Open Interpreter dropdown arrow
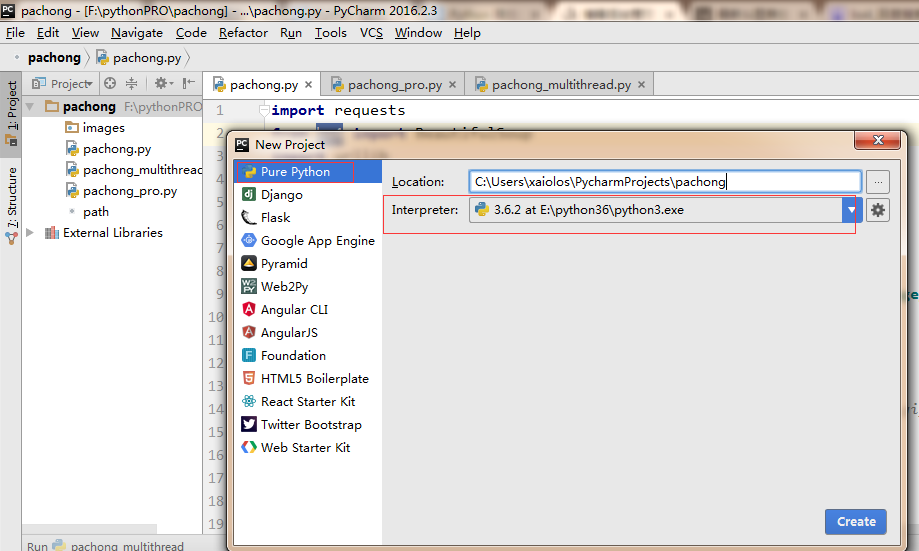This screenshot has height=551, width=919. (851, 210)
